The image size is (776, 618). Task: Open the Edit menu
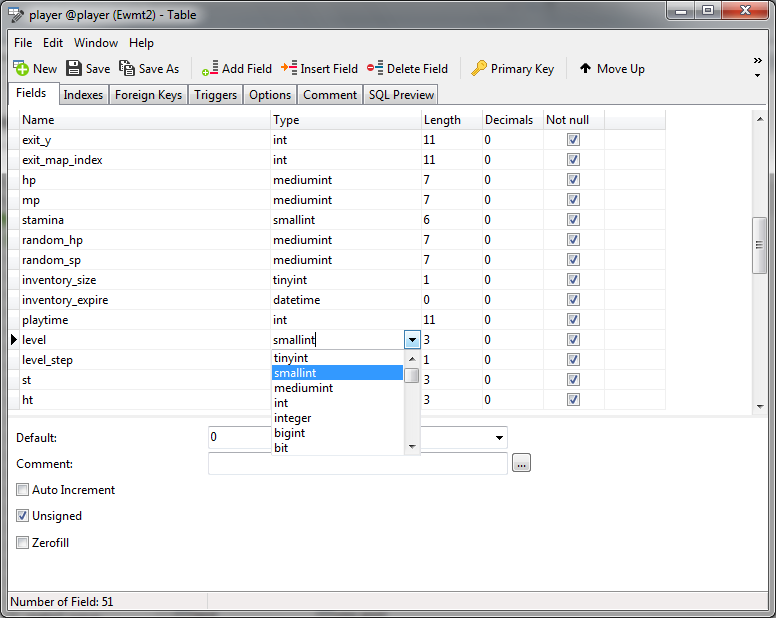52,43
